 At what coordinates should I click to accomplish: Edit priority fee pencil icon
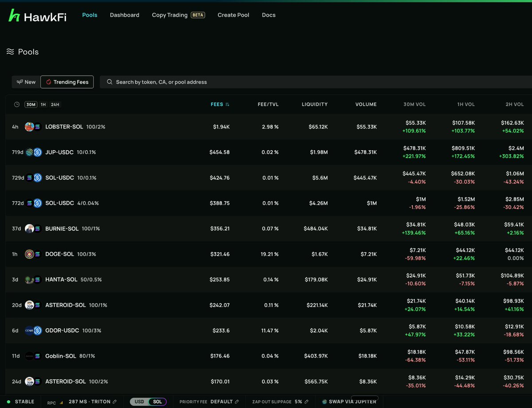coord(237,402)
